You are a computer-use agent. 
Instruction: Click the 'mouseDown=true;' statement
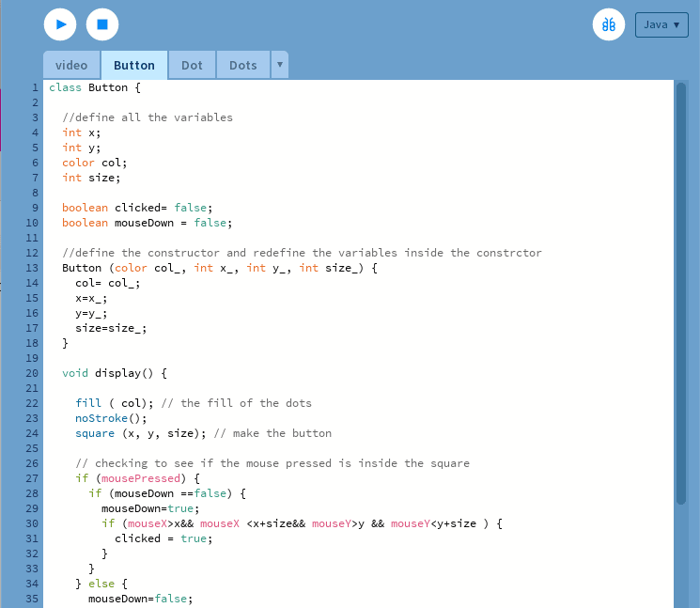[150, 508]
